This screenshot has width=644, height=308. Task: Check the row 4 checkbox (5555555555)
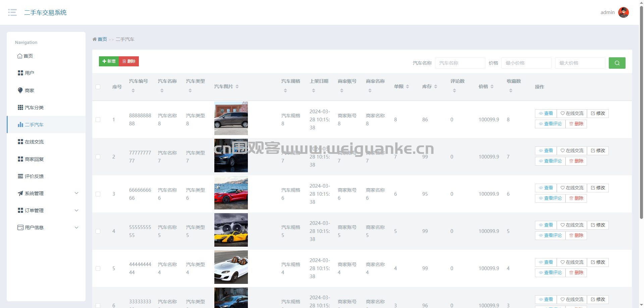point(98,231)
